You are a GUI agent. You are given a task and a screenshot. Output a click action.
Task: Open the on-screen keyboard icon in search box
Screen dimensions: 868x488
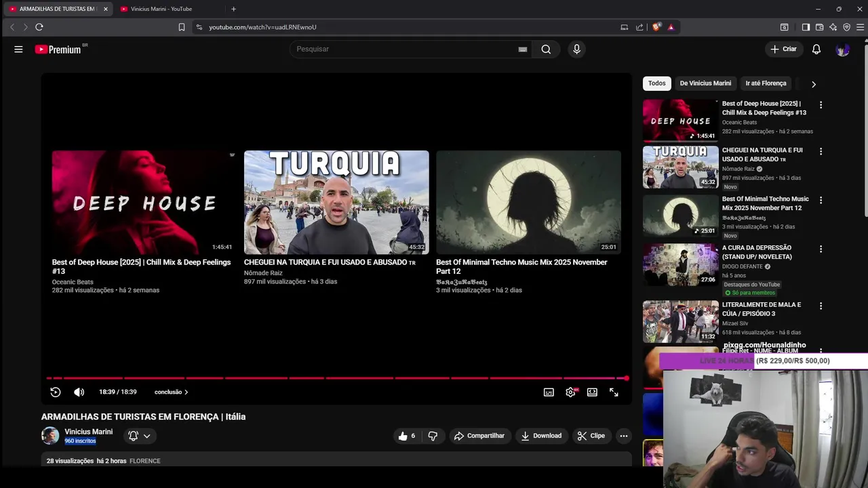tap(522, 49)
